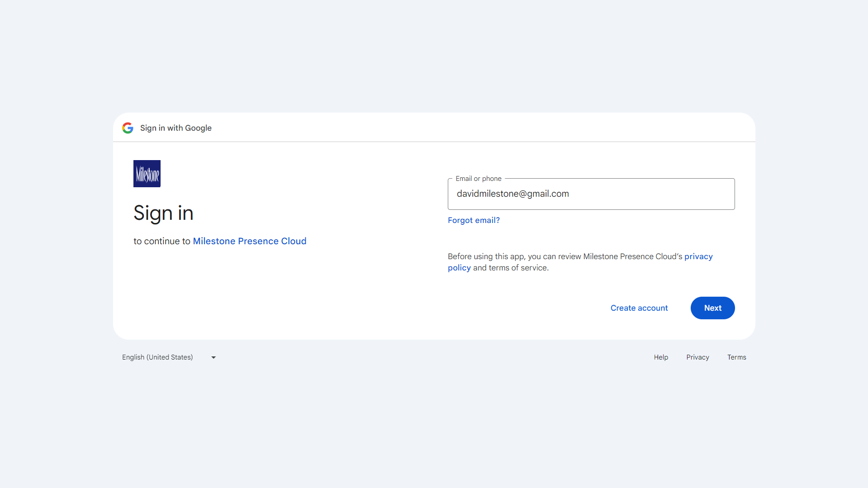
Task: Click the 'Sign in' heading
Action: [x=163, y=213]
